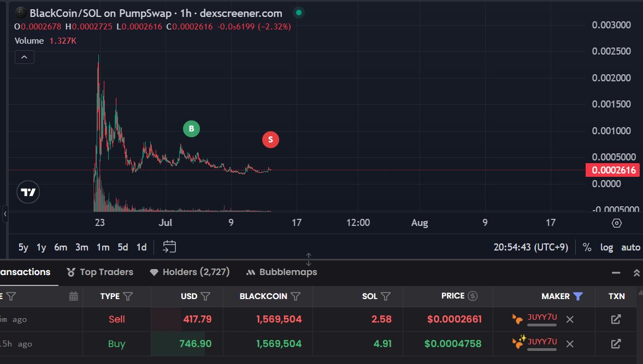Click maker JUYY7U in Sell row
Image resolution: width=643 pixels, height=364 pixels.
[542, 317]
